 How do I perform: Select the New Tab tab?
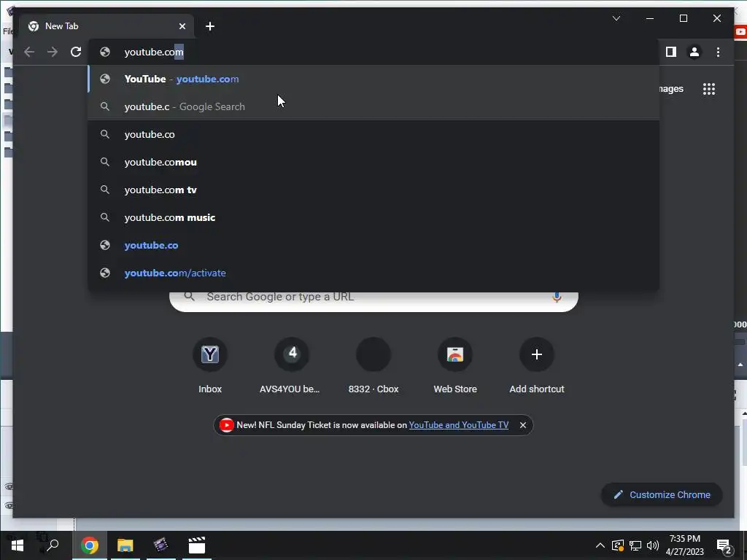coord(107,26)
